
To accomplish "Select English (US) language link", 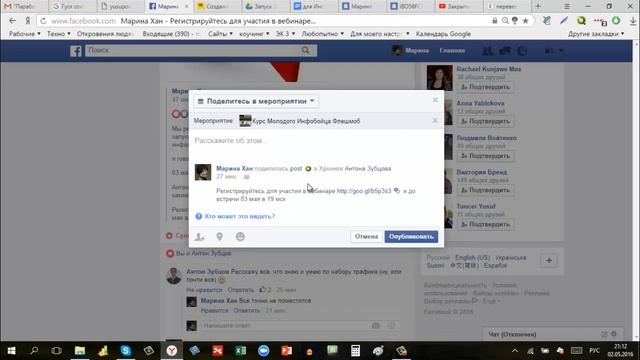I will pyautogui.click(x=472, y=258).
